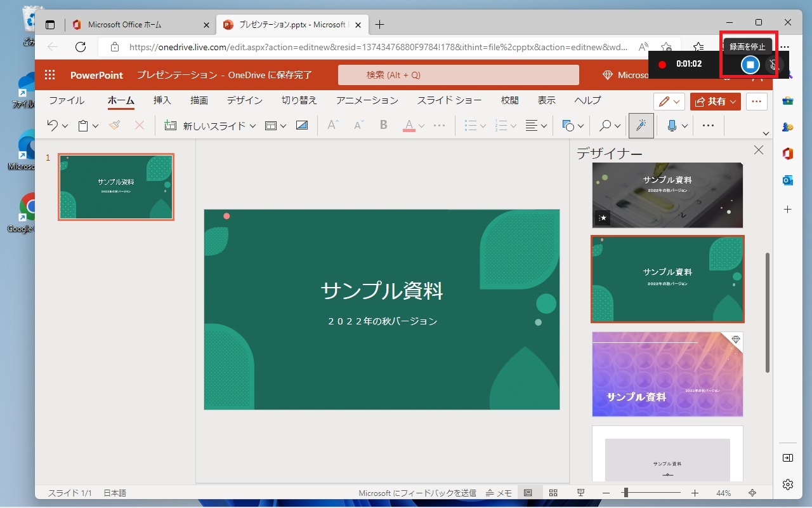This screenshot has height=508, width=812.
Task: Open Edge sidebar Office icon
Action: pyautogui.click(x=788, y=153)
